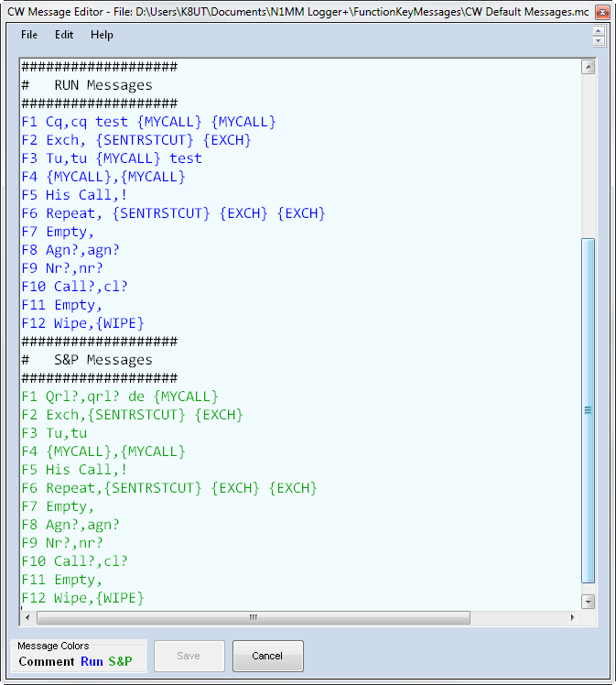Click the green 'F6 Repeat,' line
This screenshot has width=616, height=685.
[169, 488]
